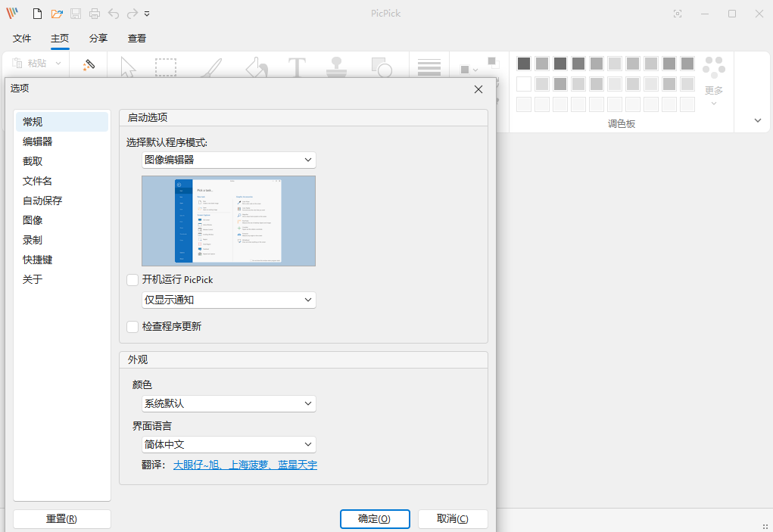Open the 文件 menu
Image resolution: width=773 pixels, height=532 pixels.
tap(22, 39)
